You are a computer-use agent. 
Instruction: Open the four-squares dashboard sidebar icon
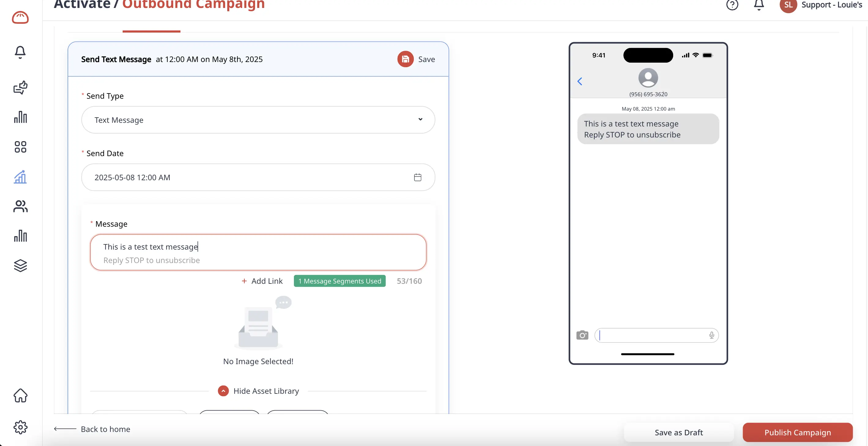pos(20,147)
